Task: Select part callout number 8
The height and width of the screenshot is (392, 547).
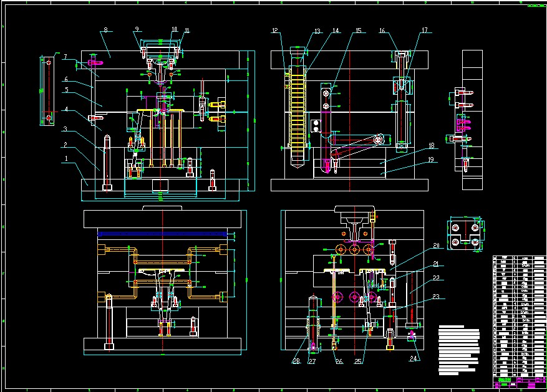Action: tap(105, 30)
